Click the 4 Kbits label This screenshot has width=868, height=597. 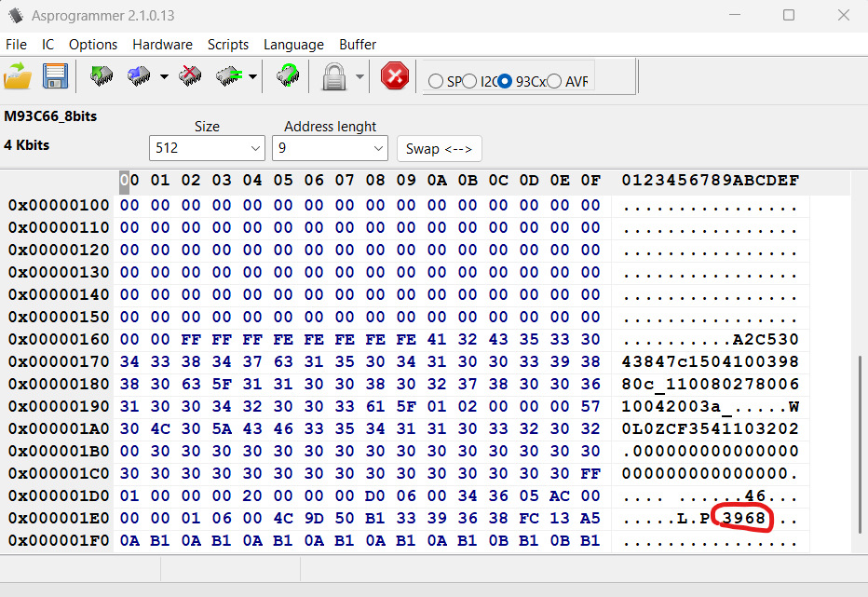tap(27, 145)
